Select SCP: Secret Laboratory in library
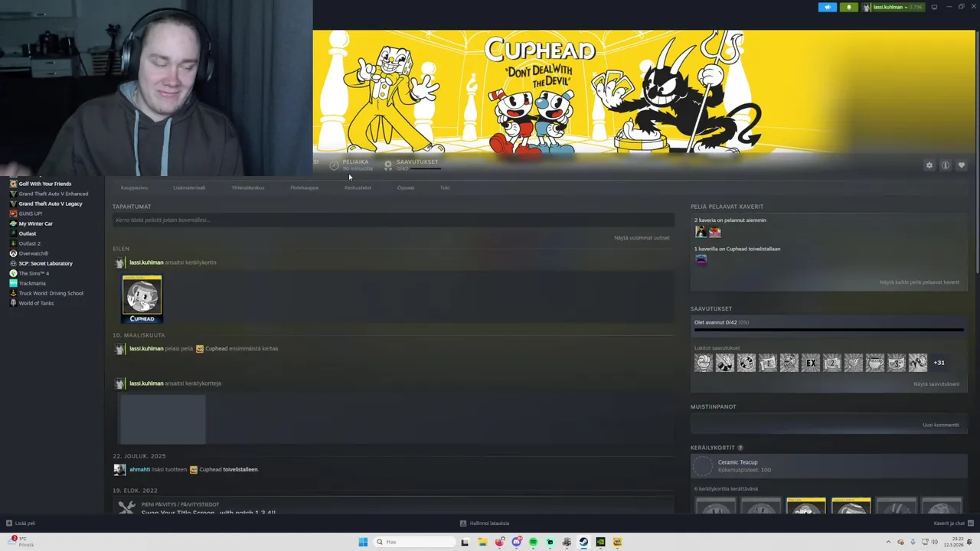Screen dimensions: 980x551 [46, 263]
